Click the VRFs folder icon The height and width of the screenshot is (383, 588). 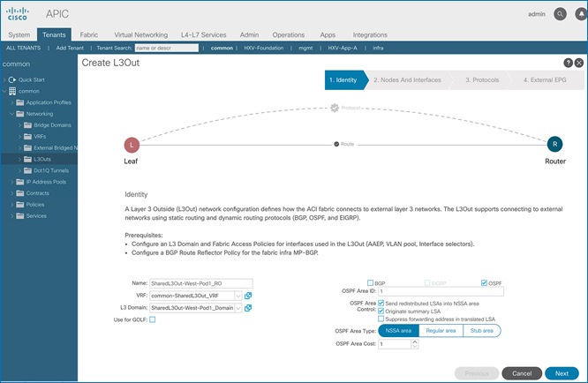[27, 137]
